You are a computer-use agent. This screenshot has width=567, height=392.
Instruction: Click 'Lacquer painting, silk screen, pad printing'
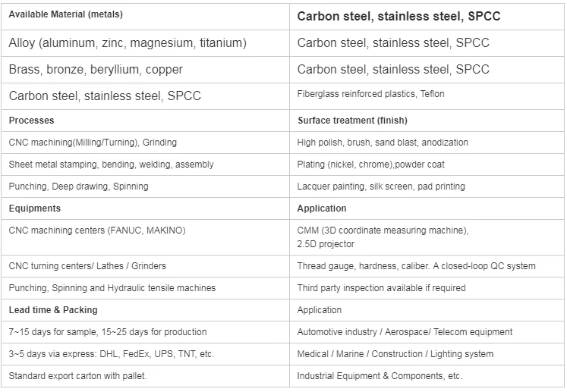(x=381, y=187)
